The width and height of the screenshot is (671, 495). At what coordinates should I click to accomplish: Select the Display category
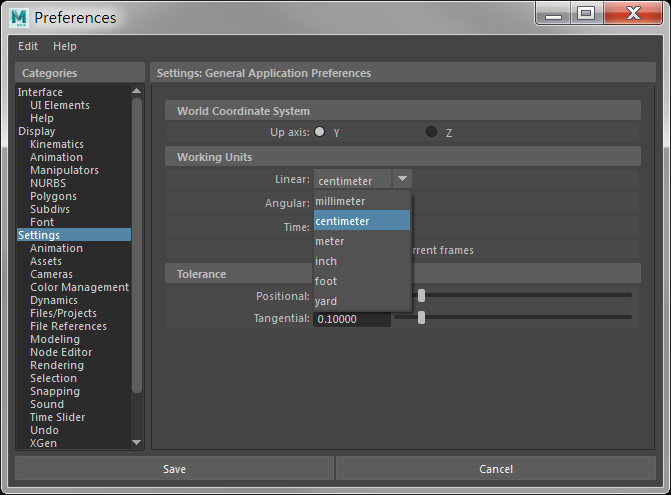(36, 131)
